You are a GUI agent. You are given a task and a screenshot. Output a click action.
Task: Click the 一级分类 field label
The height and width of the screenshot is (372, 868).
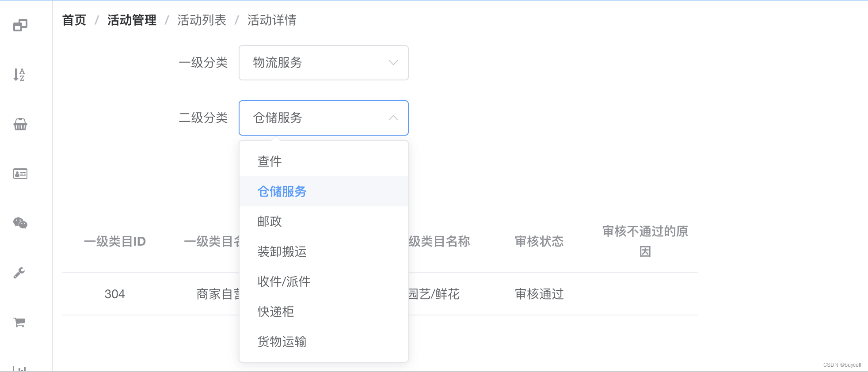[x=203, y=63]
